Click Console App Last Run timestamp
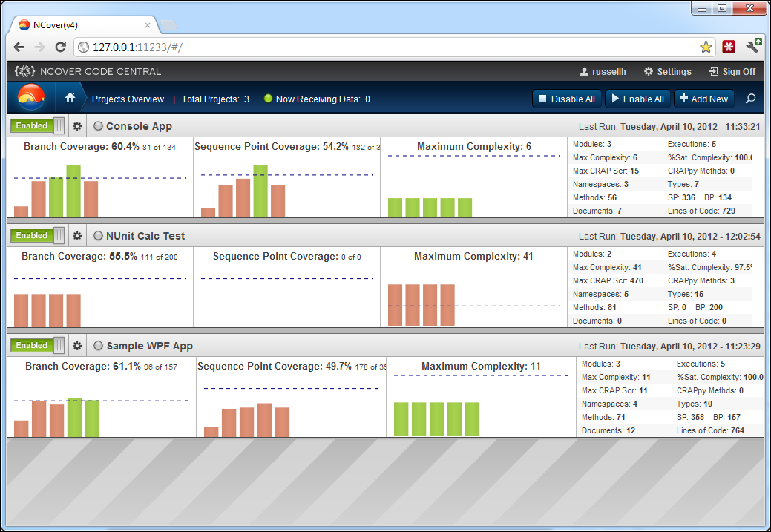Image resolution: width=771 pixels, height=532 pixels. pos(669,126)
